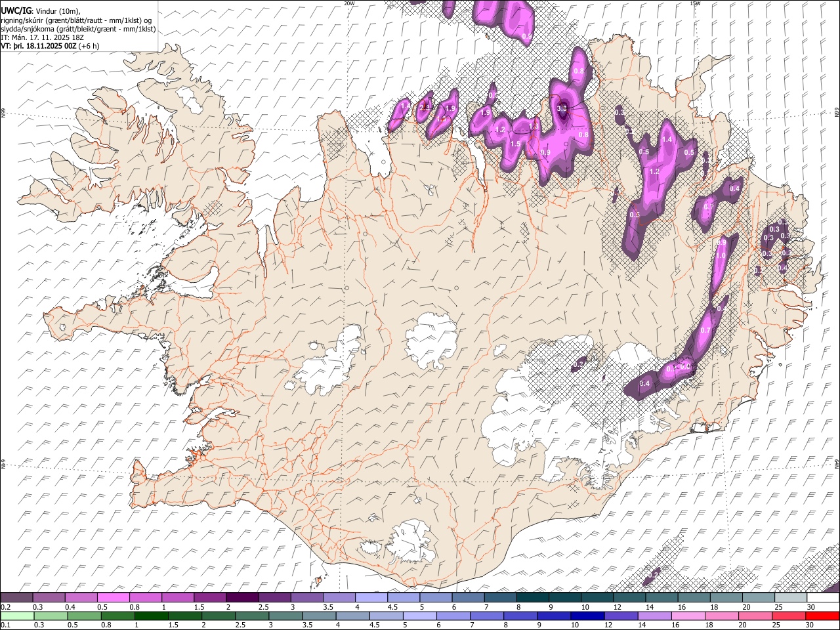Pick the deep blue bottom swatch between 10 and 12
Viewport: 840px width, 630px height.
[587, 616]
